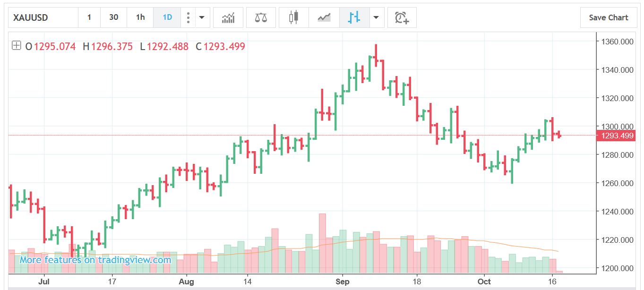Open the chart style dropdown arrow
Viewport: 644px width, 290px height.
376,18
